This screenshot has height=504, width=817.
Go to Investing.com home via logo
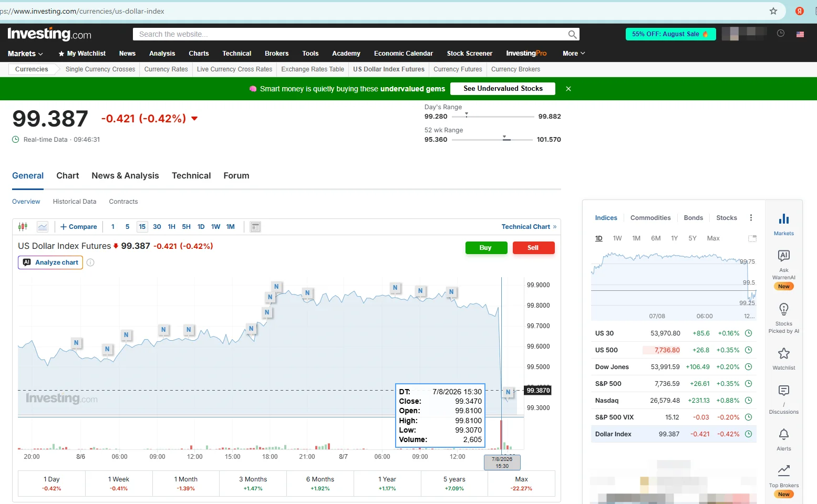click(x=49, y=34)
